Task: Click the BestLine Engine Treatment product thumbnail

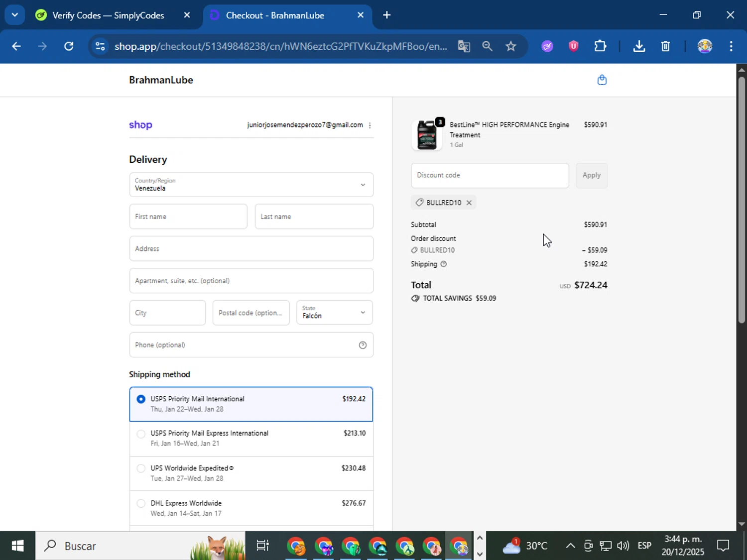Action: pyautogui.click(x=427, y=135)
